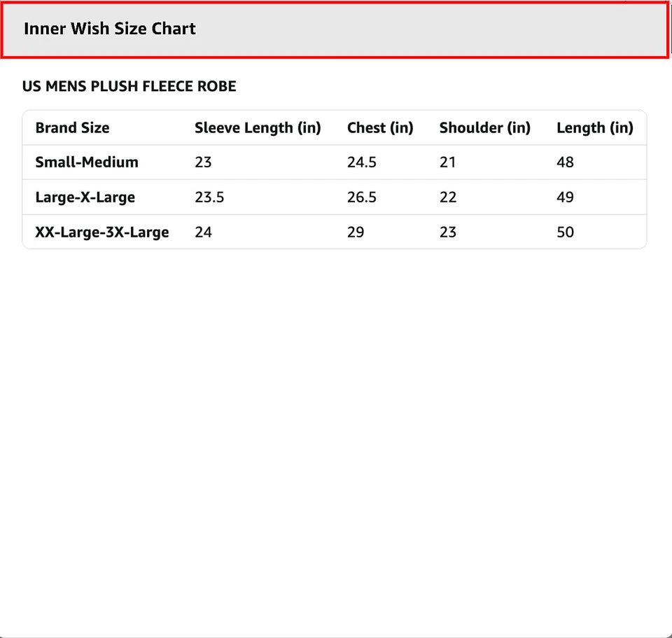Click the US MENS PLUSH FLEECE ROBE heading
Image resolution: width=672 pixels, height=638 pixels.
pos(129,87)
